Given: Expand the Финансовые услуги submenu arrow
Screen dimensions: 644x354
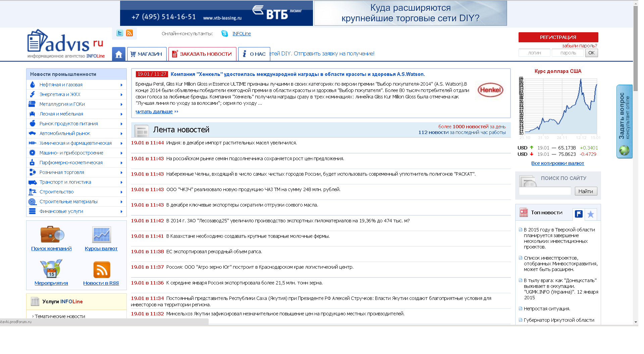Looking at the screenshot, I should pos(121,212).
